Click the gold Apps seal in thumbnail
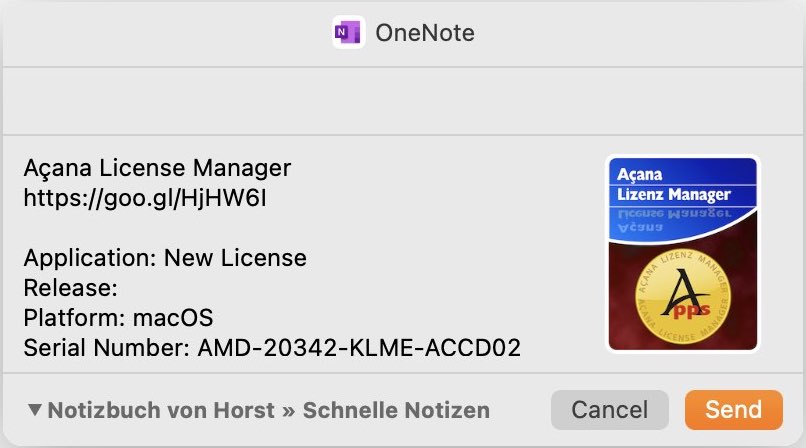Screen dimensions: 806x448 (x=682, y=296)
